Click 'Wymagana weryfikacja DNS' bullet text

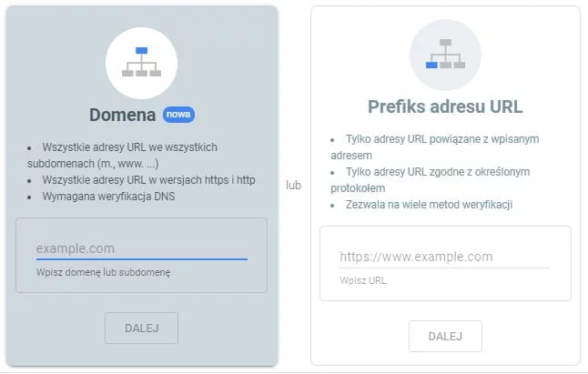click(108, 197)
